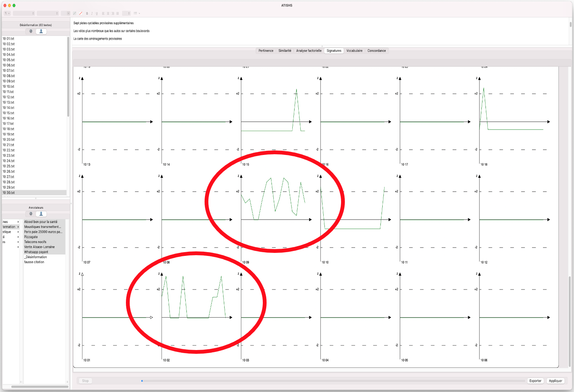Screen dimensions: 574x392
Task: Expand the 'stique' category arrow
Action: click(x=18, y=232)
